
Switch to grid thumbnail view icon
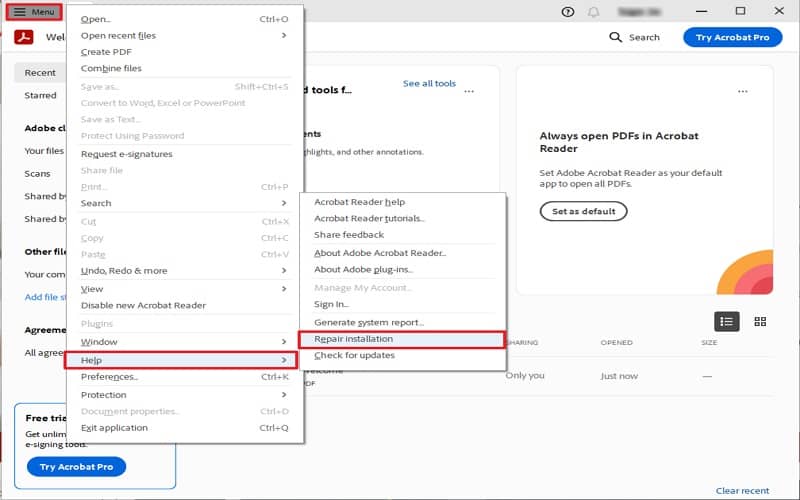click(760, 321)
